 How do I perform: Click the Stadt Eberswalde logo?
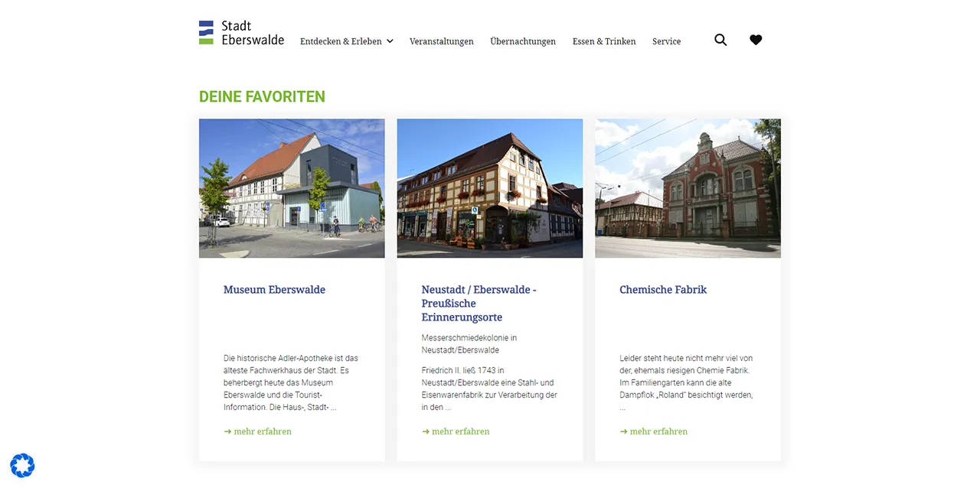point(241,33)
